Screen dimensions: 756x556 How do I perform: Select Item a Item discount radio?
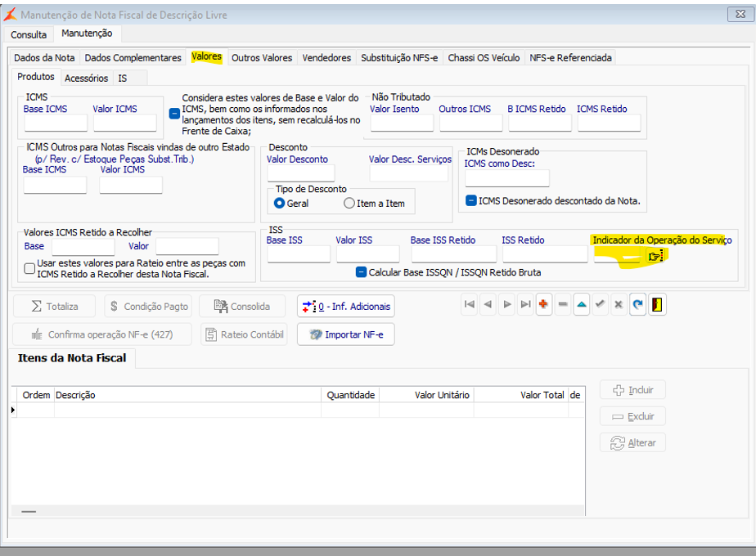coord(349,204)
